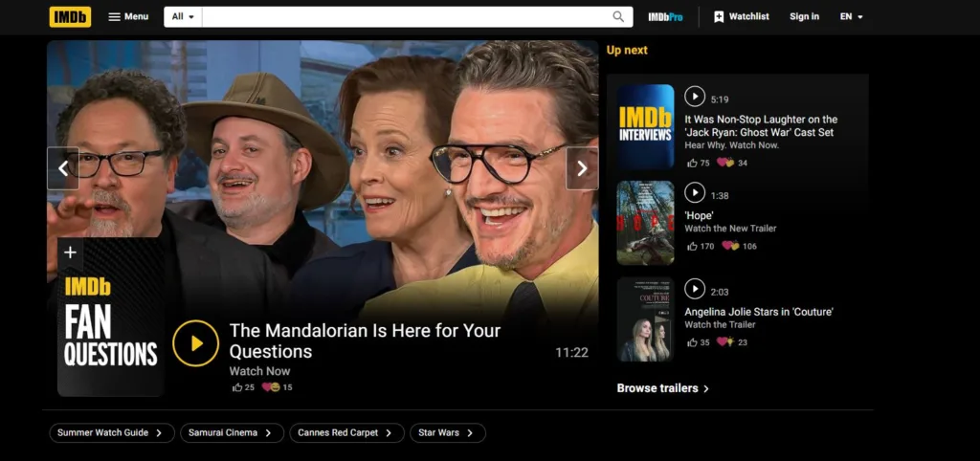Image resolution: width=980 pixels, height=461 pixels.
Task: Click heart reactions on 'Couture' trailer
Action: [725, 342]
